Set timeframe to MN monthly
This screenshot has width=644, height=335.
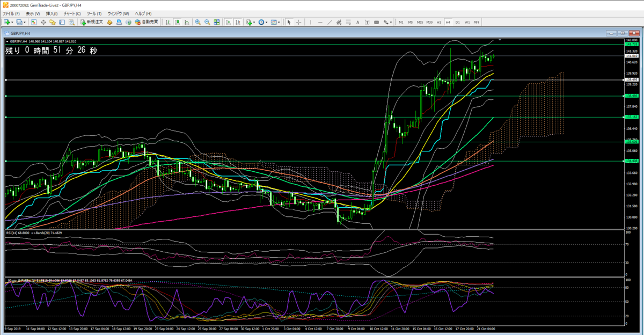coord(477,22)
